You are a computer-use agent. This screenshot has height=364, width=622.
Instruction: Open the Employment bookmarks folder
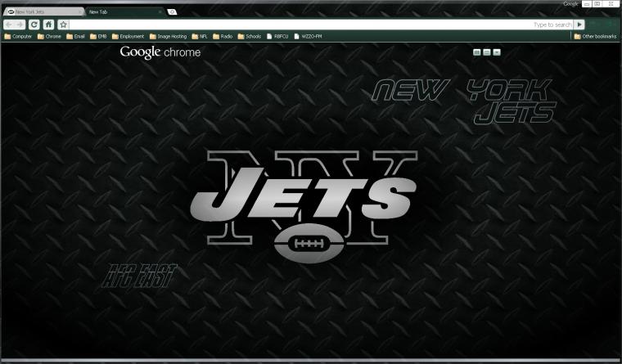[x=128, y=37]
